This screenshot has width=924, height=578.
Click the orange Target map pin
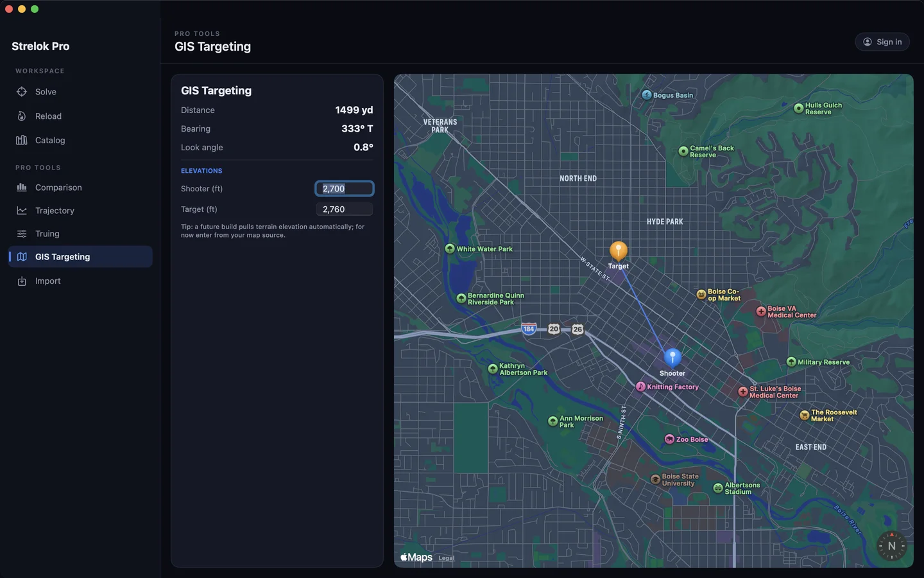tap(619, 251)
